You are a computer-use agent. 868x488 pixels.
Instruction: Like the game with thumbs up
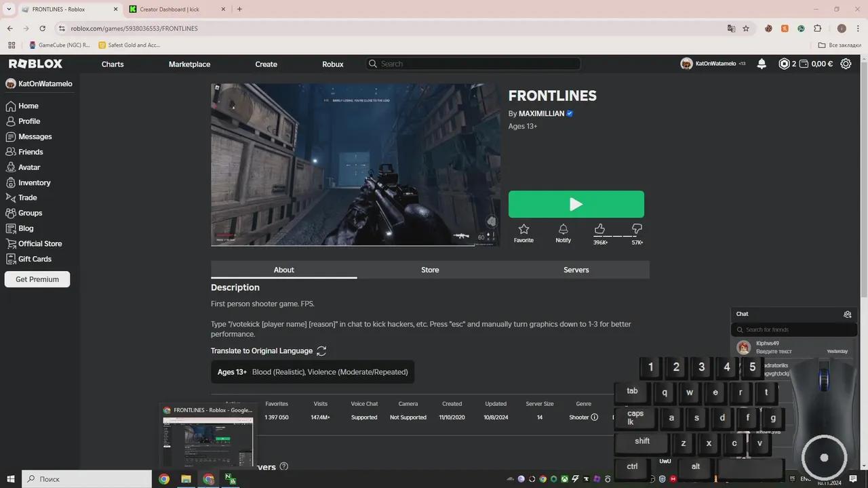pos(599,229)
